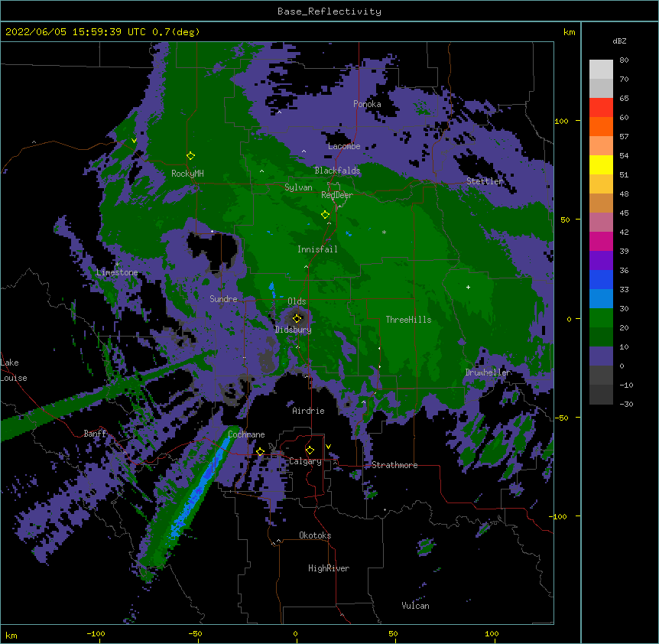The height and width of the screenshot is (644, 659).
Task: Click the Sylvan label
Action: tap(298, 187)
